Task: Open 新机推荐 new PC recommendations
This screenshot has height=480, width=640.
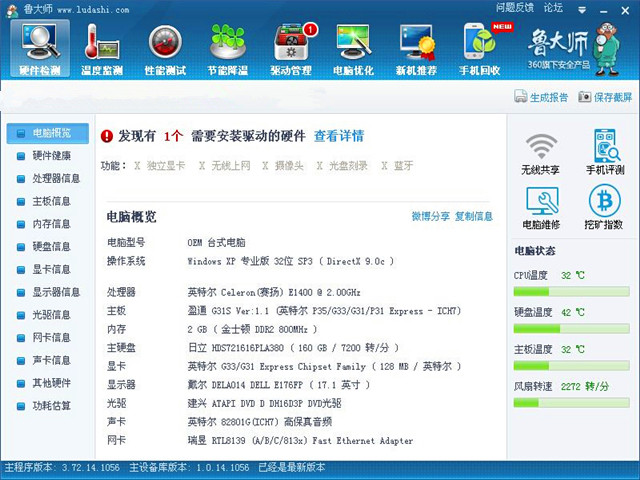Action: [x=416, y=50]
